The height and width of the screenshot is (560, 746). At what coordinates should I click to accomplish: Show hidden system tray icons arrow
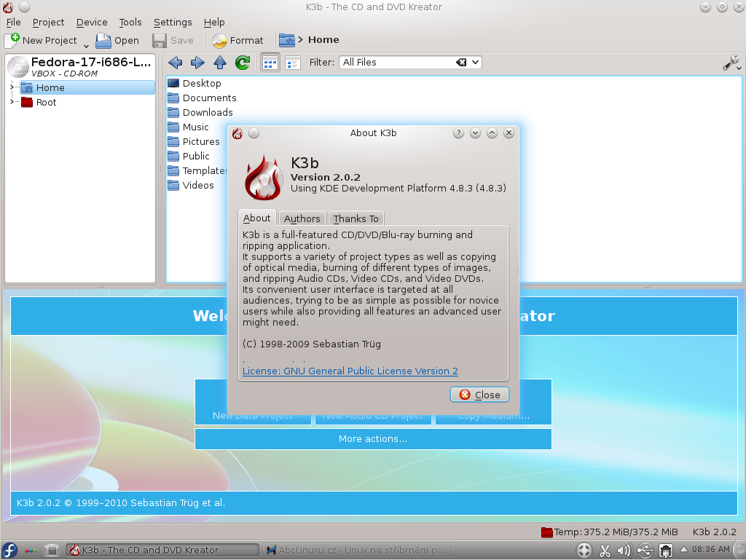point(683,550)
